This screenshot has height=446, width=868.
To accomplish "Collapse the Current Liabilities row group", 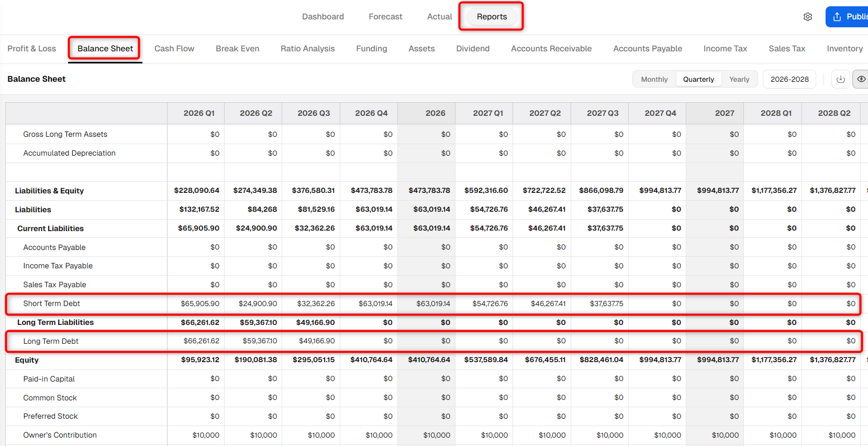I will point(50,229).
